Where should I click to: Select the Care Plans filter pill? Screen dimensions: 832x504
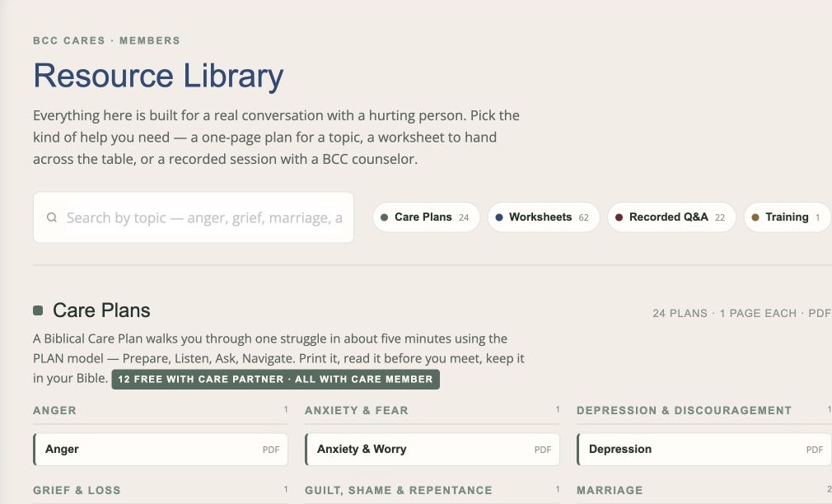pos(426,217)
